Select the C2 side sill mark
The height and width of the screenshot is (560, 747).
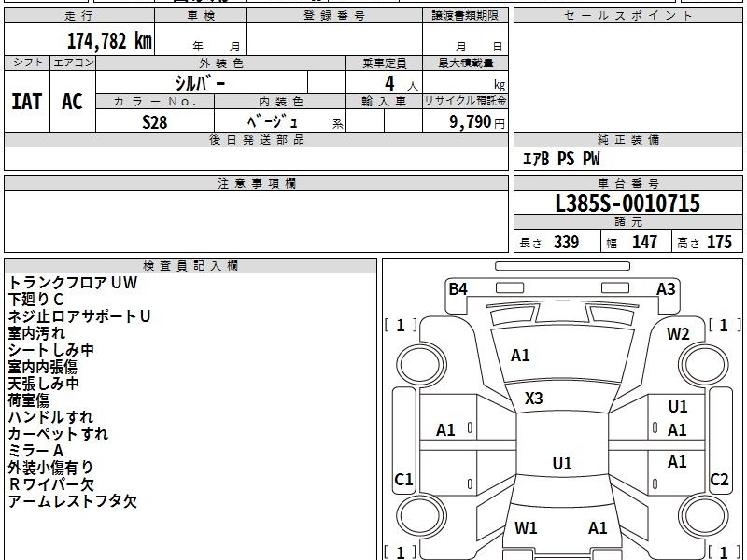719,479
